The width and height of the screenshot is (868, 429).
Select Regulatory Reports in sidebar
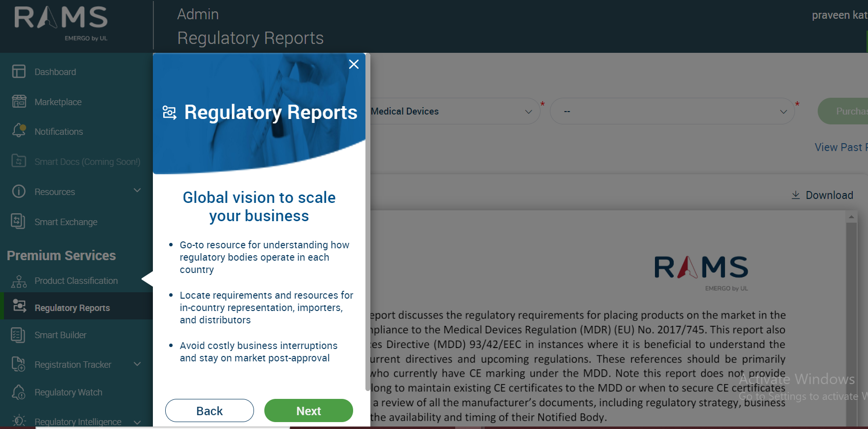pos(72,308)
